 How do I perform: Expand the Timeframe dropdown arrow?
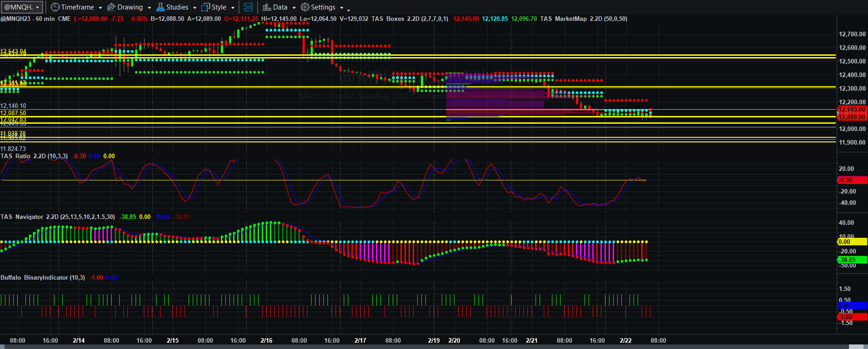(x=100, y=8)
